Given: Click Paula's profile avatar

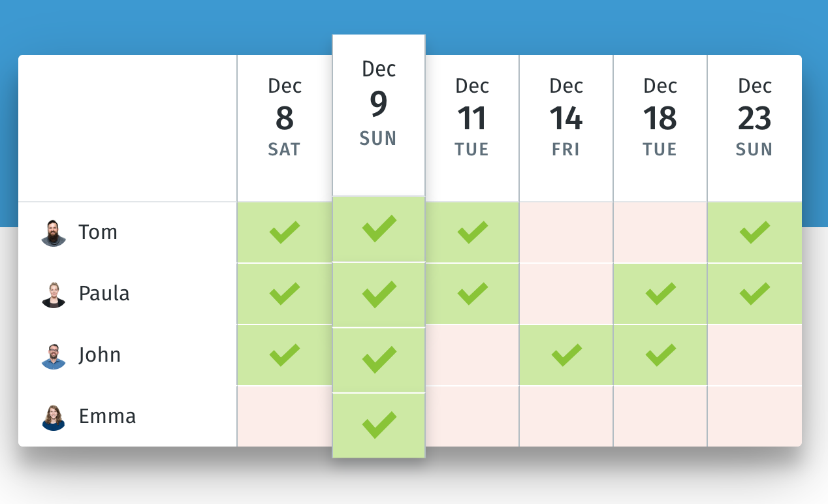Looking at the screenshot, I should pos(54,293).
